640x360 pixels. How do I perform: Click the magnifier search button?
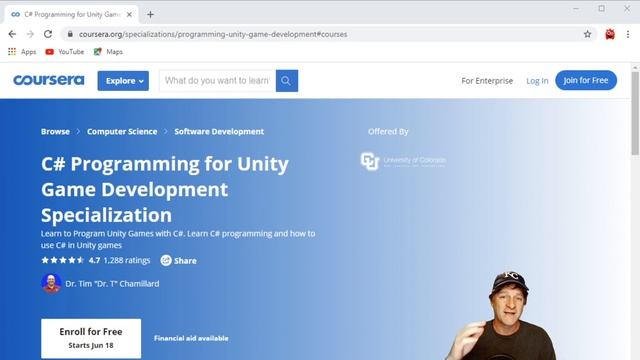click(287, 81)
